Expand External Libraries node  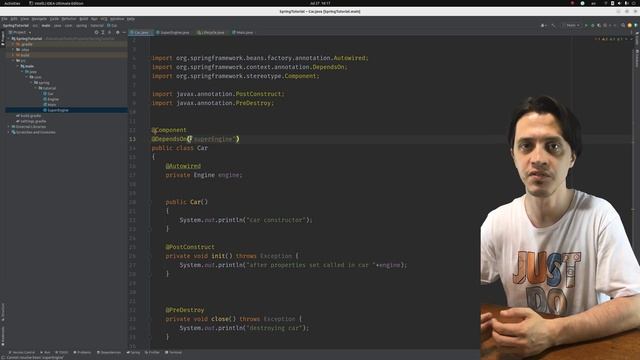tap(9, 127)
